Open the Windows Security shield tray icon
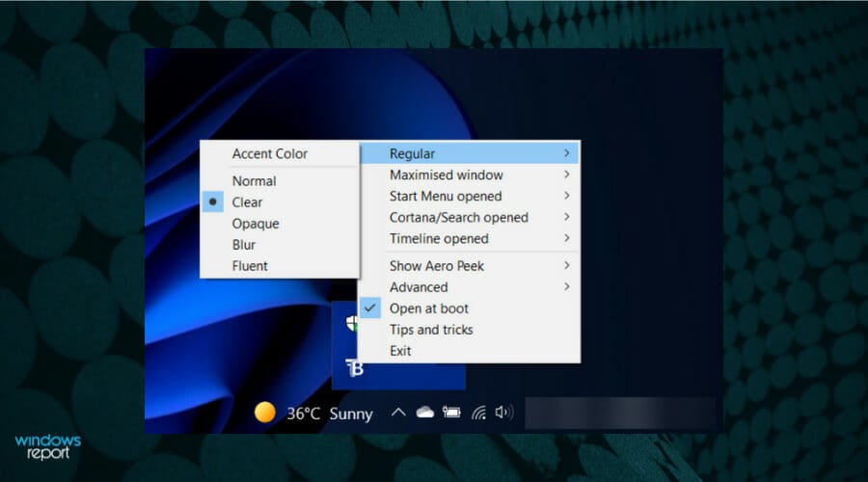The image size is (868, 482). click(x=352, y=324)
